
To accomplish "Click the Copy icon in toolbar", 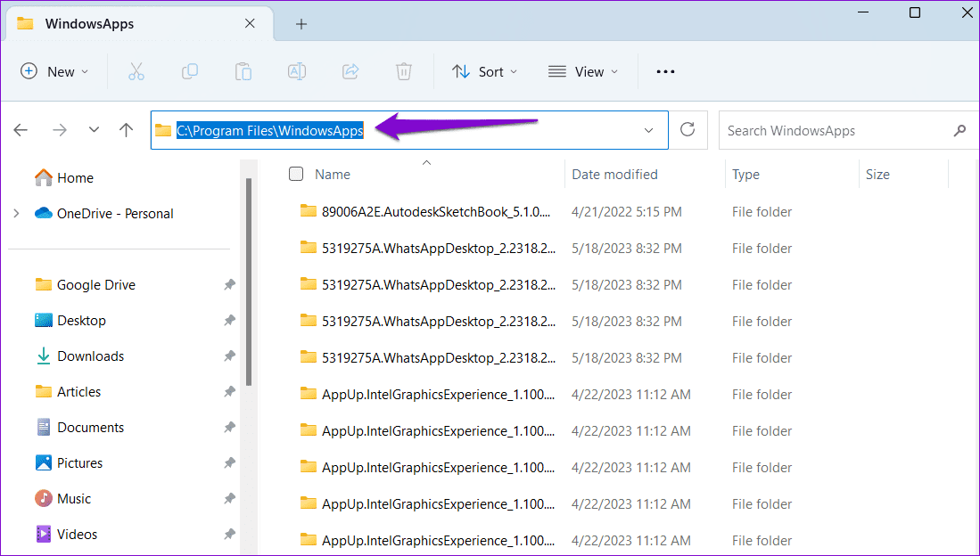I will pyautogui.click(x=189, y=72).
